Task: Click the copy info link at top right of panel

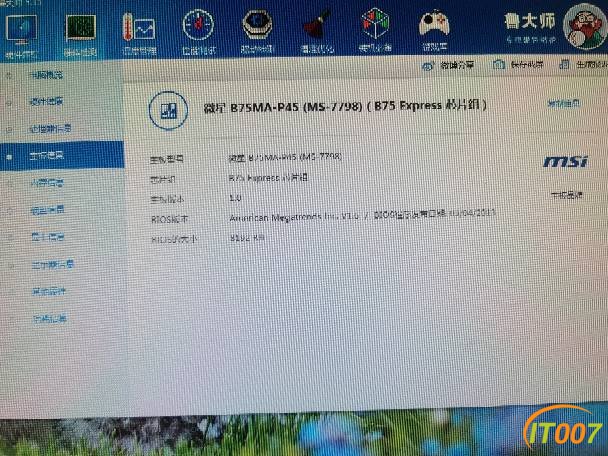Action: [x=564, y=104]
